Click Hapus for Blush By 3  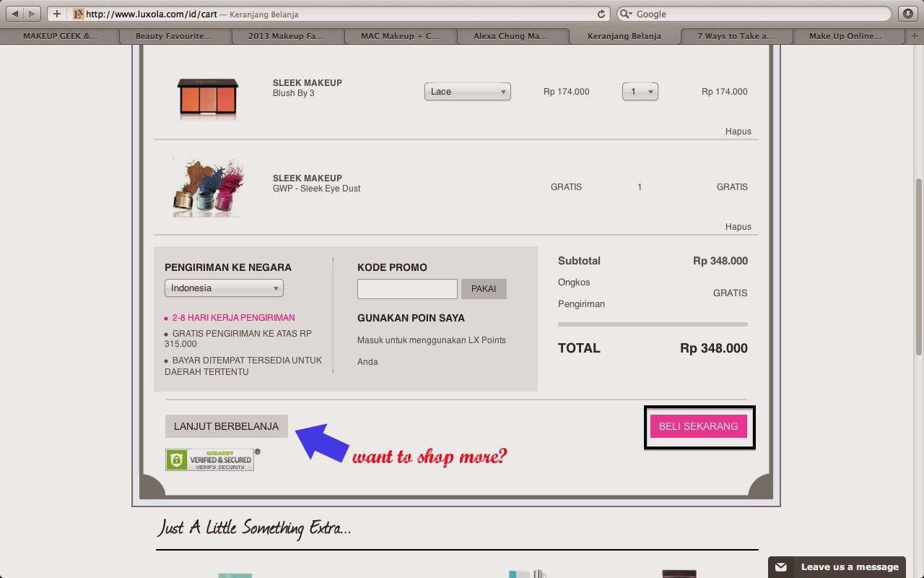[x=738, y=131]
